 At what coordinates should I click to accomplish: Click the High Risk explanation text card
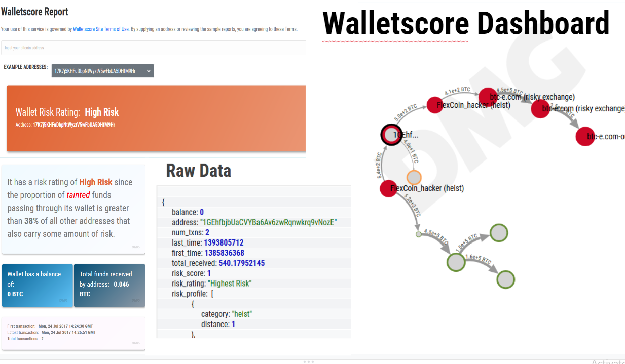(x=73, y=209)
